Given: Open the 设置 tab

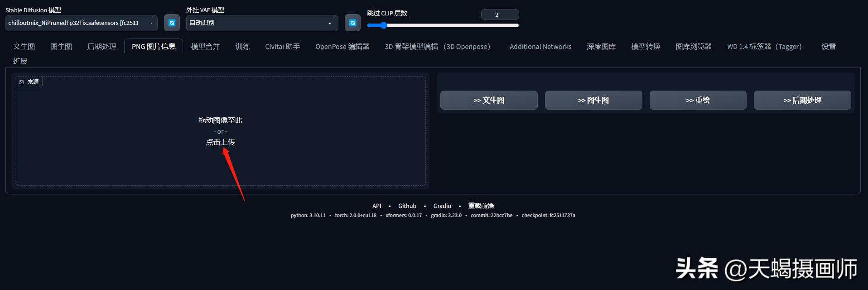Looking at the screenshot, I should (x=829, y=47).
